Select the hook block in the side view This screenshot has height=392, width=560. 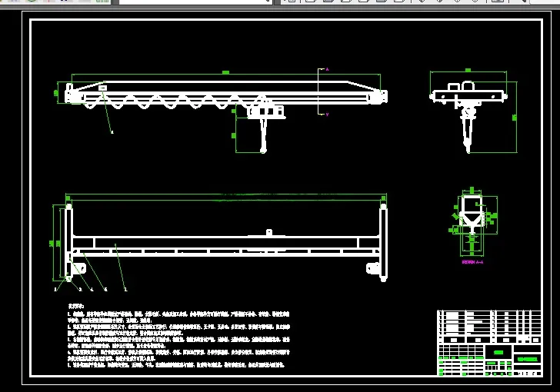coord(468,128)
